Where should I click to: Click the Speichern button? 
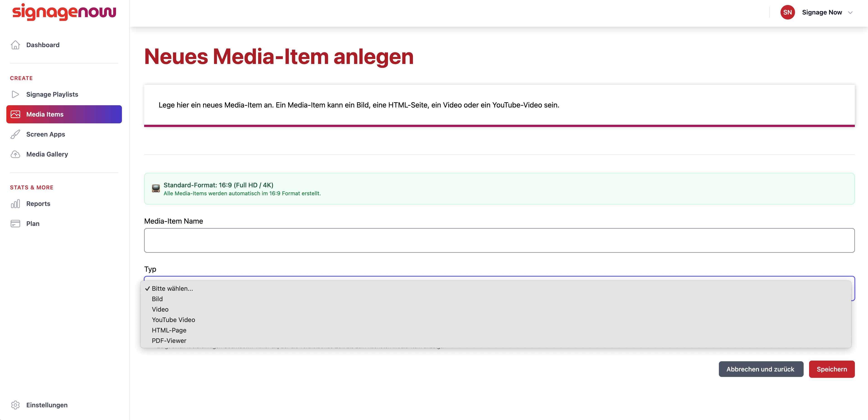(x=832, y=369)
